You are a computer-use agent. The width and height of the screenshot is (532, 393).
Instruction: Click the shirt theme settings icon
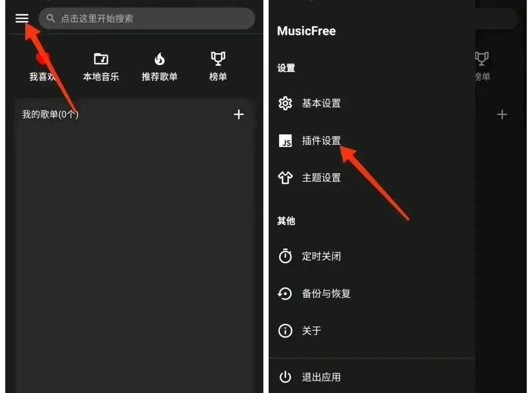point(285,178)
